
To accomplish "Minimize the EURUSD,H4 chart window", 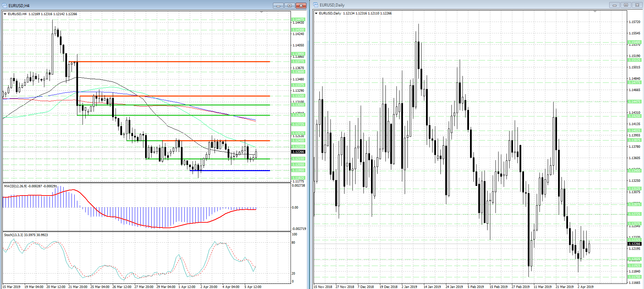I will pos(278,5).
